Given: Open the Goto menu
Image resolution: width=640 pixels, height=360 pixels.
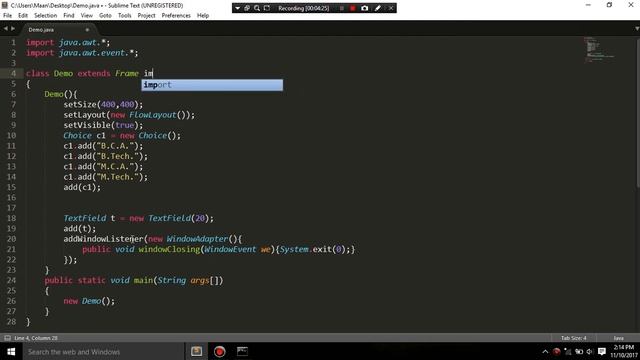Looking at the screenshot, I should coord(105,16).
